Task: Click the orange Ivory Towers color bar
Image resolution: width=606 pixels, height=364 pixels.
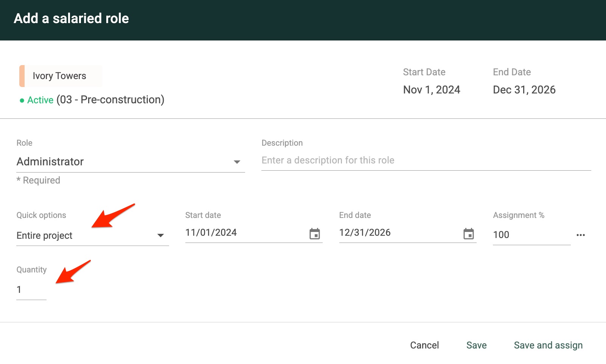Action: coord(22,76)
